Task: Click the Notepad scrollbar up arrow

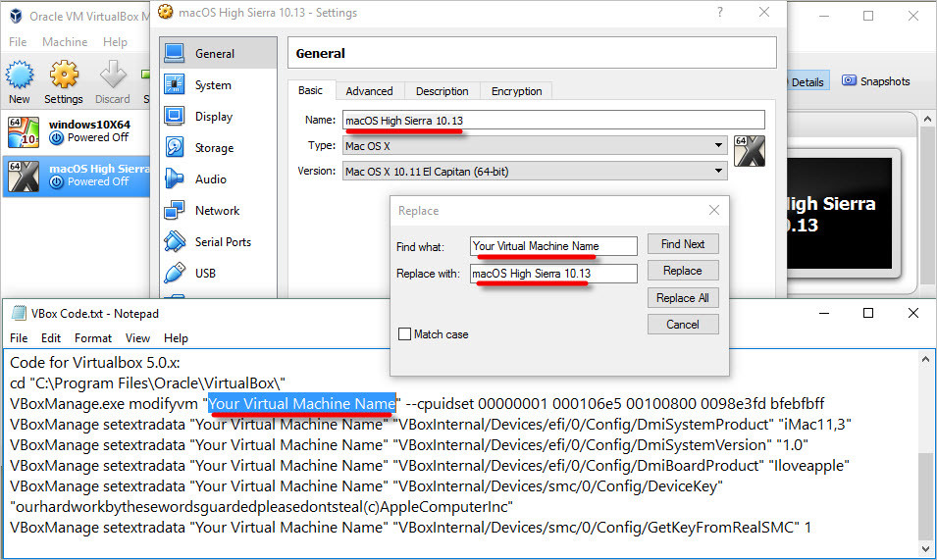Action: coord(925,359)
